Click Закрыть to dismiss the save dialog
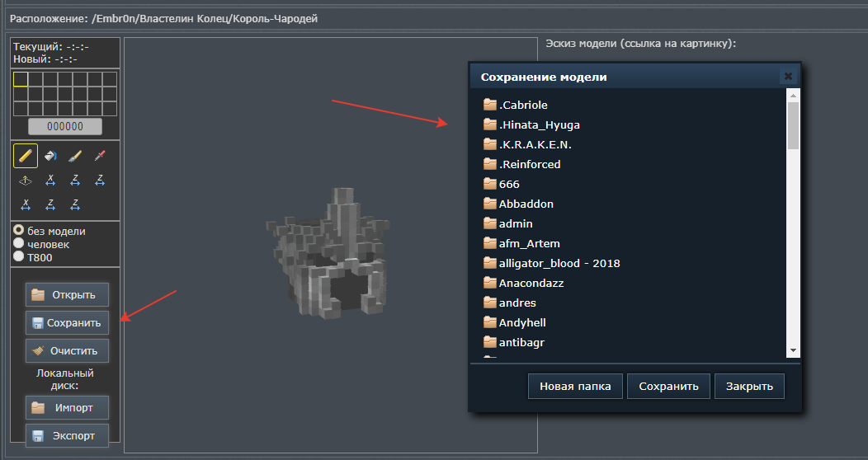The width and height of the screenshot is (868, 460). pos(749,386)
